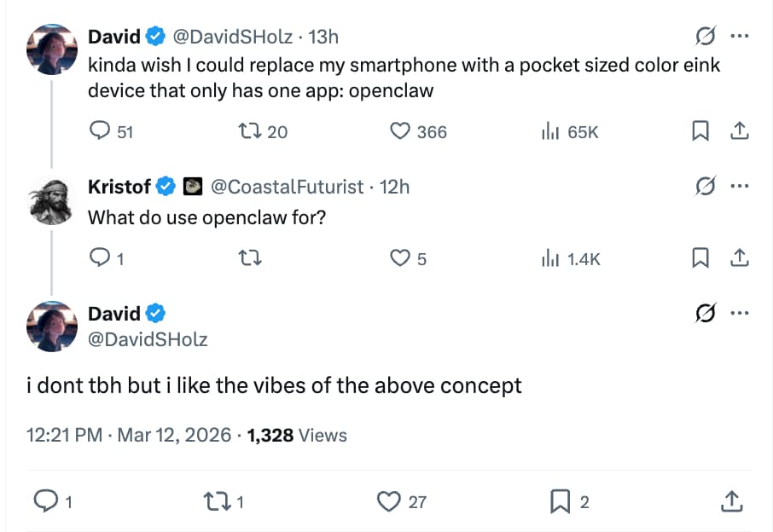773x532 pixels.
Task: Repost Kristof's reply
Action: (248, 258)
